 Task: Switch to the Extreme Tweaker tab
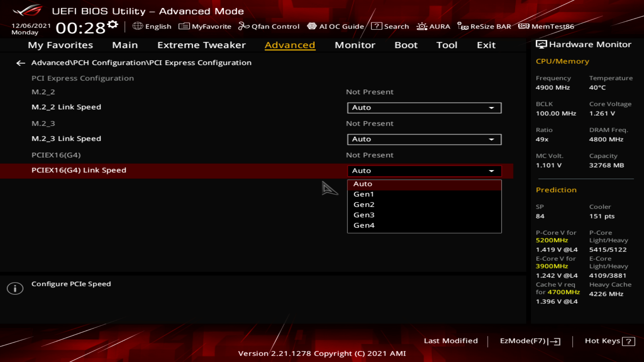tap(201, 45)
